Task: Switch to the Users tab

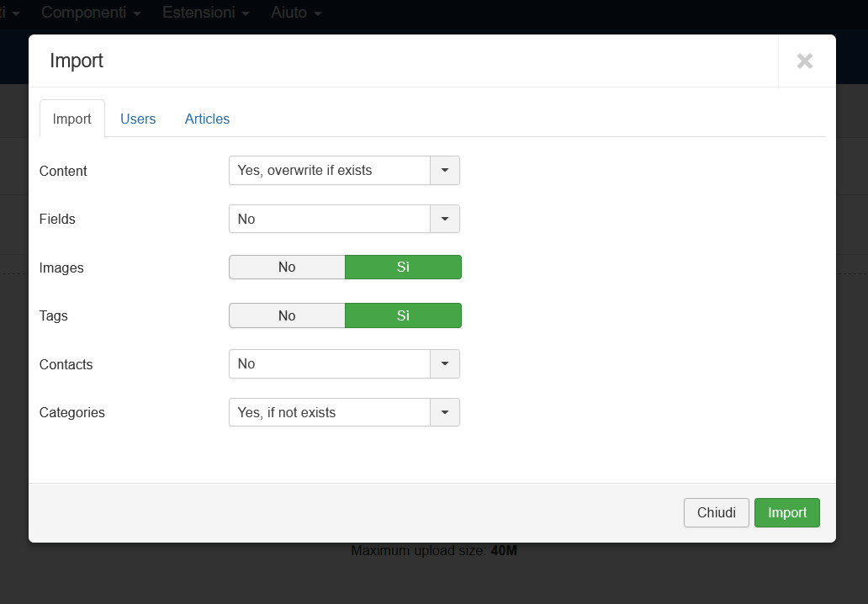Action: 138,119
